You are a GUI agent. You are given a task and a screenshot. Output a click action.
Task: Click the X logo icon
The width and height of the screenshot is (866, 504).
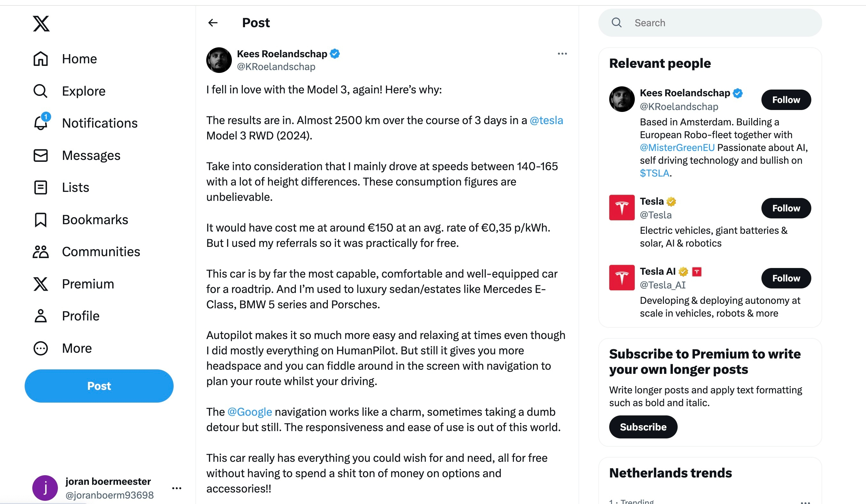click(41, 23)
